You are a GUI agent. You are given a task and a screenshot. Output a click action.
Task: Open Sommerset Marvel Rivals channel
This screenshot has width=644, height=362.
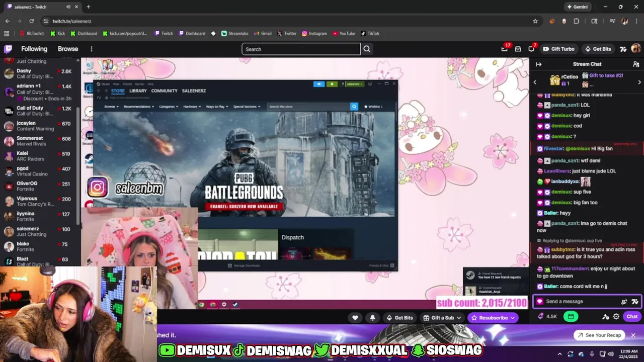tap(39, 141)
